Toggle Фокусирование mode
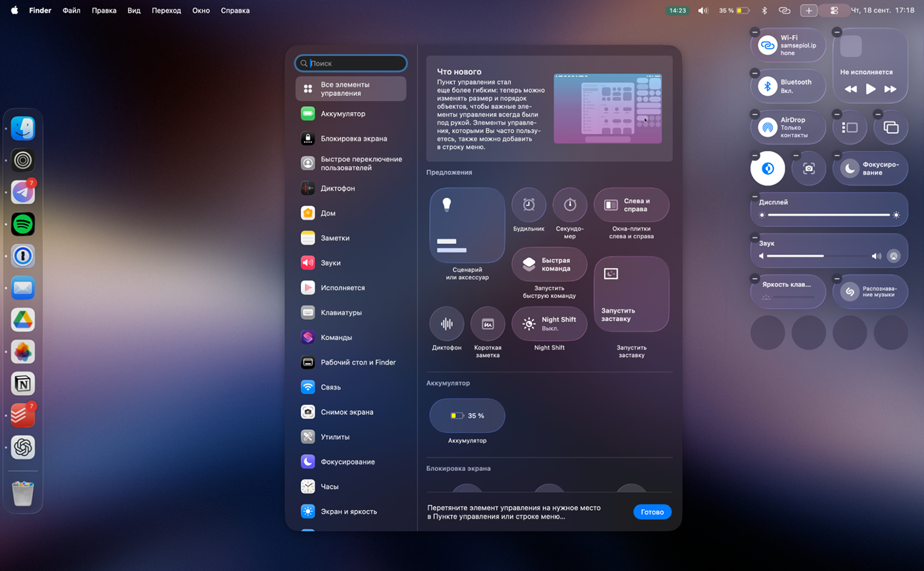 point(871,168)
